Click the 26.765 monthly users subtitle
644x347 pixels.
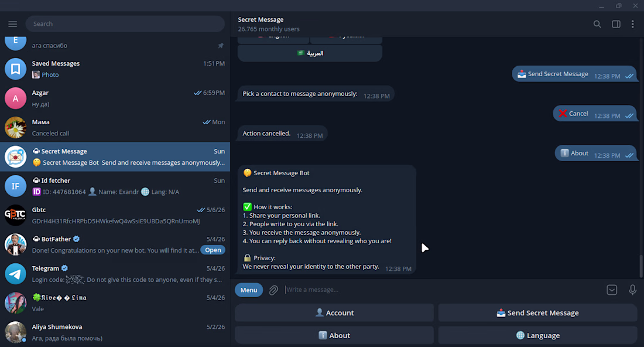click(269, 29)
